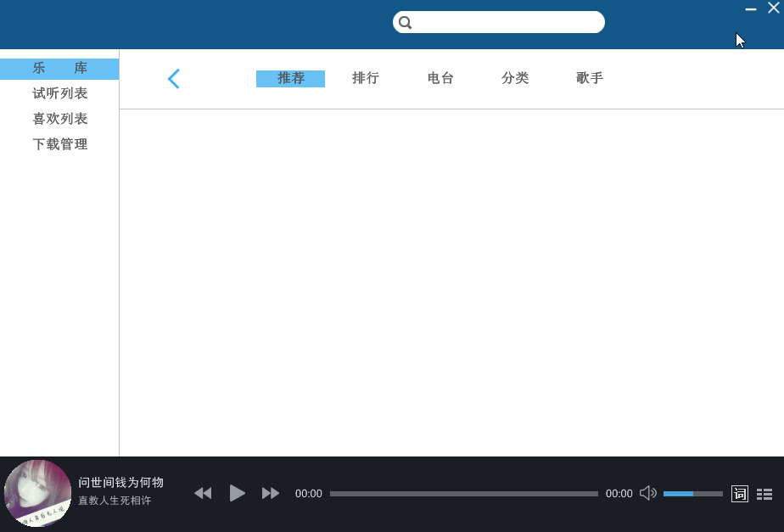Viewport: 784px width, 532px height.
Task: Switch to the 电台 radio tab
Action: 440,79
